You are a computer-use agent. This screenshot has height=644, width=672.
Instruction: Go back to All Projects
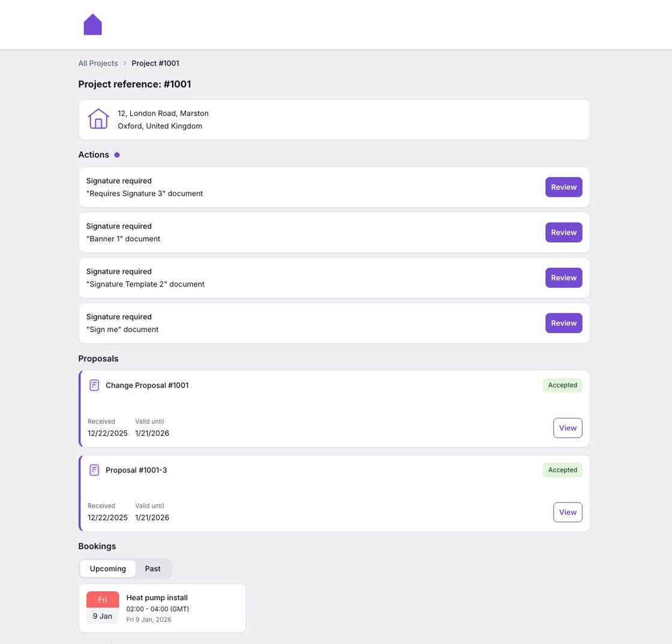click(x=98, y=64)
